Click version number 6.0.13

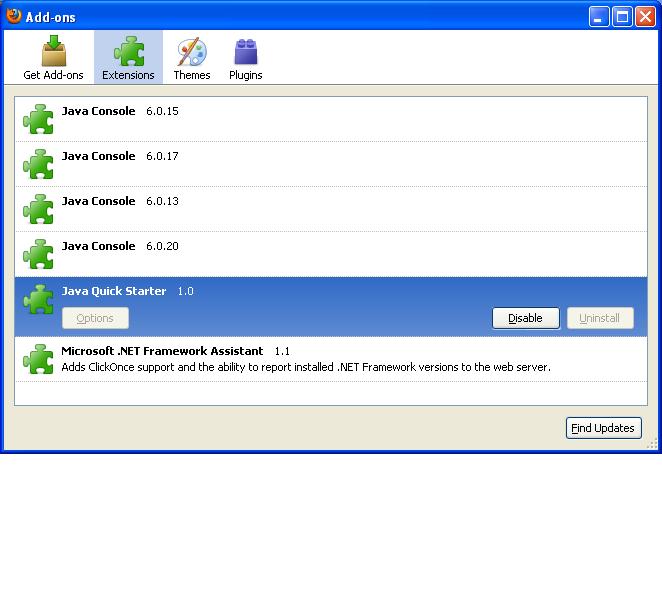click(163, 201)
